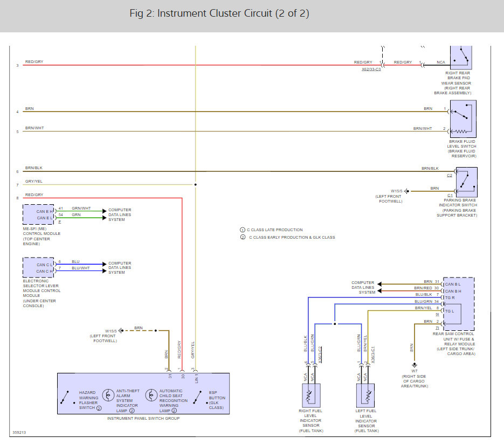This screenshot has width=504, height=444.
Task: Click "COMPUTER DATA LINES SYSTEM" next to GRN/WHT wire
Action: 120,214
